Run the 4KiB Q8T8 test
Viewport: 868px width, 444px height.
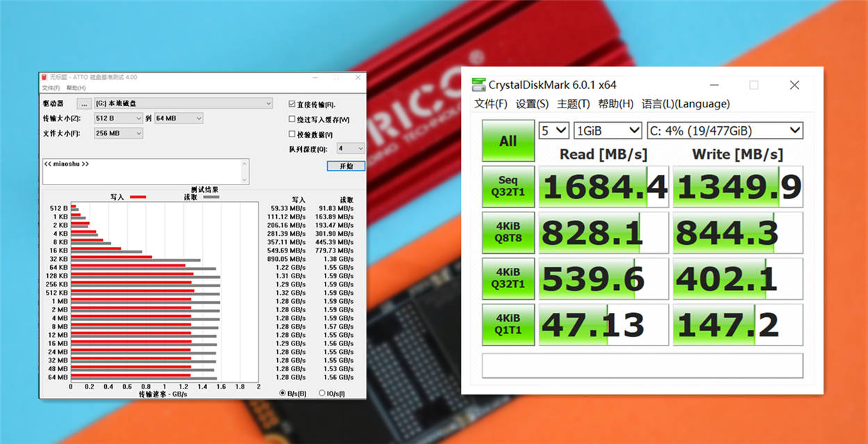(508, 232)
